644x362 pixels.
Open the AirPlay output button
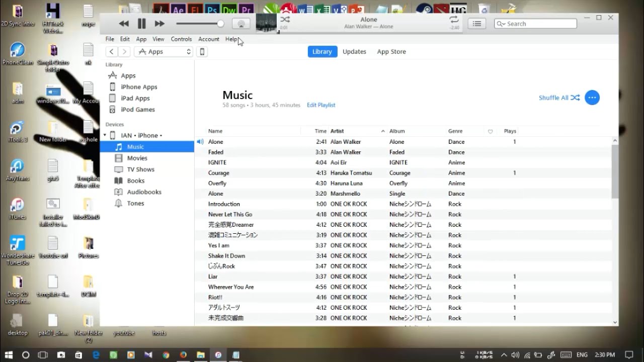click(241, 24)
